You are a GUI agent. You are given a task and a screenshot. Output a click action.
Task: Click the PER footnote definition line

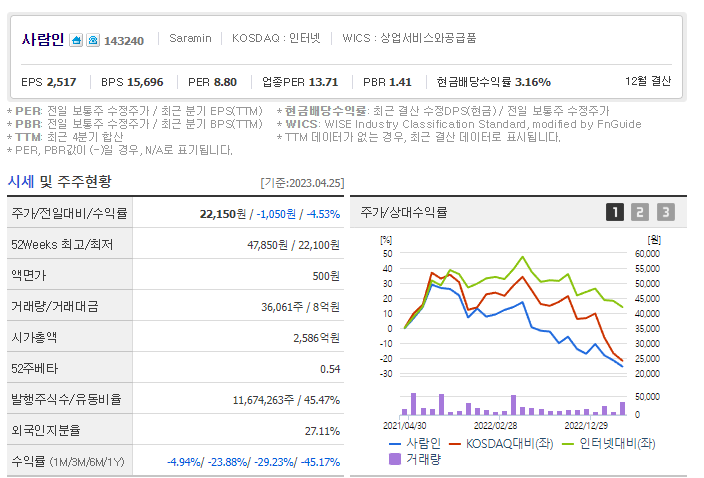(x=135, y=111)
